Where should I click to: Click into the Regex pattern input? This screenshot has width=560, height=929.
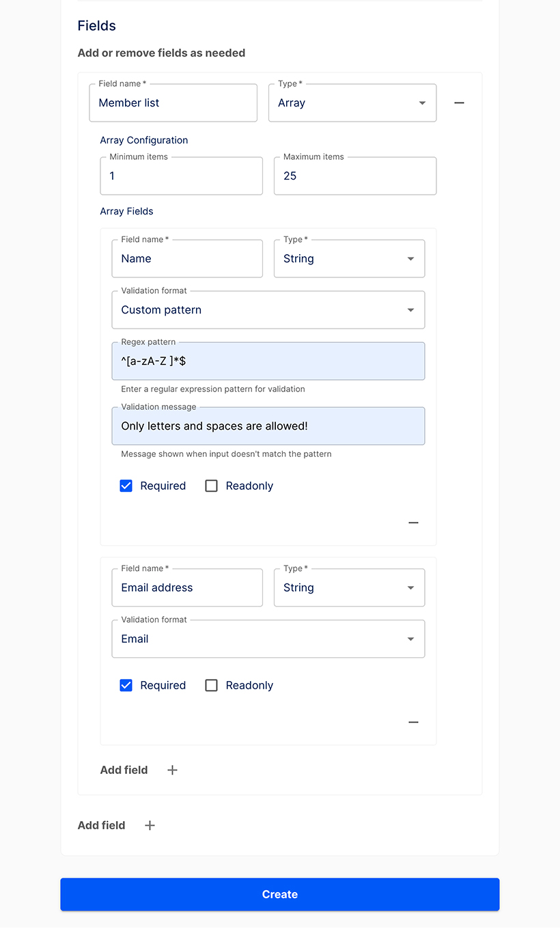tap(268, 361)
